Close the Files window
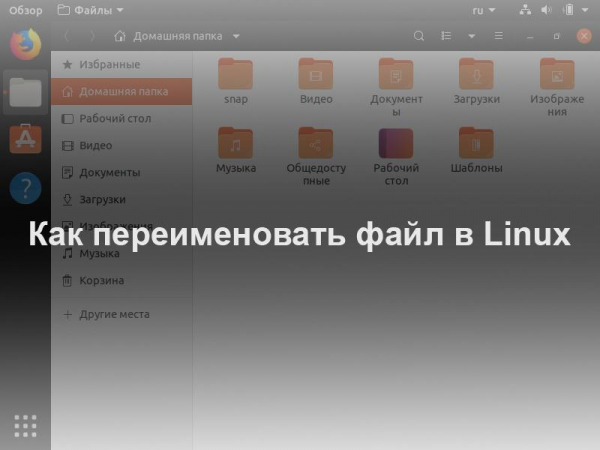Viewport: 600px width, 450px height. [x=584, y=36]
